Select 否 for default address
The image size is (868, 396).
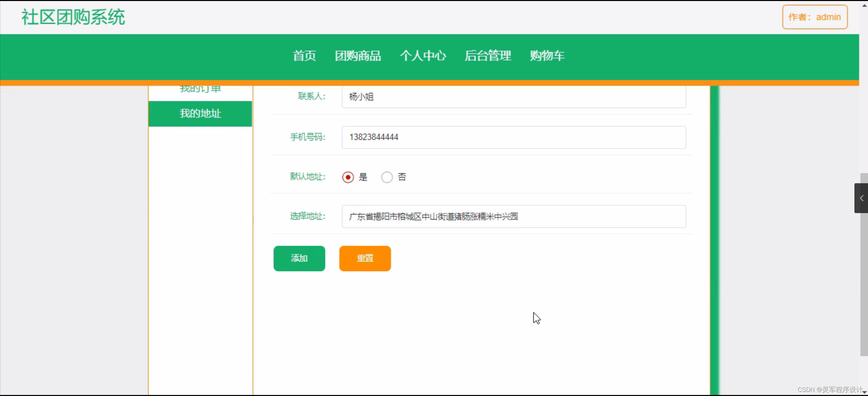coord(387,177)
